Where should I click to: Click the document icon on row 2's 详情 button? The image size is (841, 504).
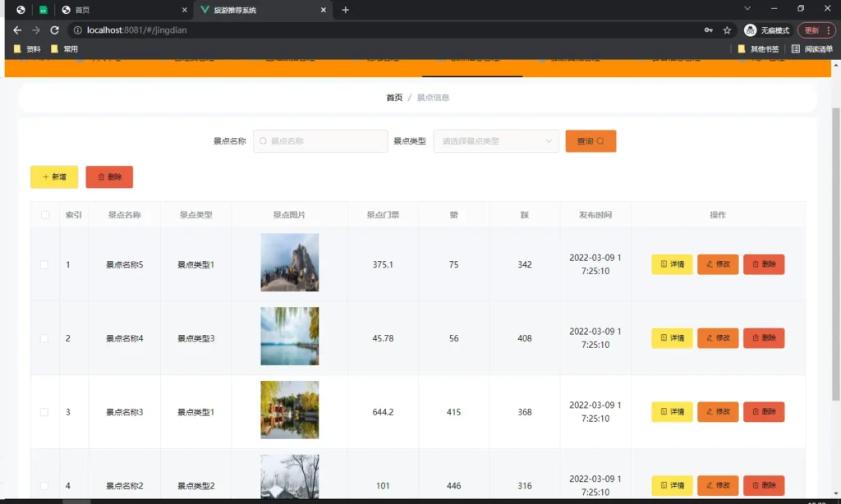(664, 338)
